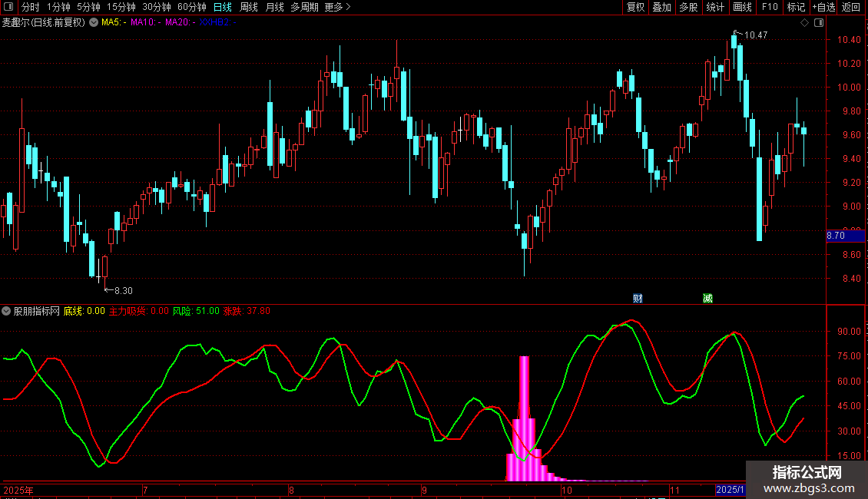The height and width of the screenshot is (499, 868).
Task: Click the 9.00 price axis label
Action: 851,207
